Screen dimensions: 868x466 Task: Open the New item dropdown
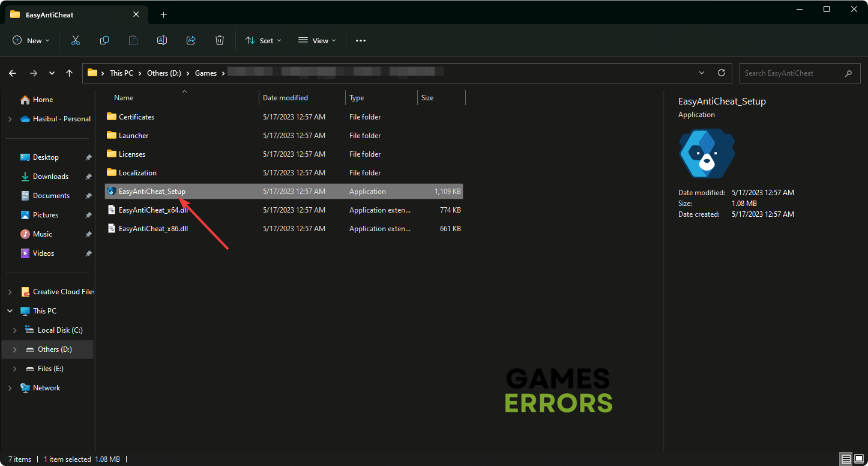31,40
